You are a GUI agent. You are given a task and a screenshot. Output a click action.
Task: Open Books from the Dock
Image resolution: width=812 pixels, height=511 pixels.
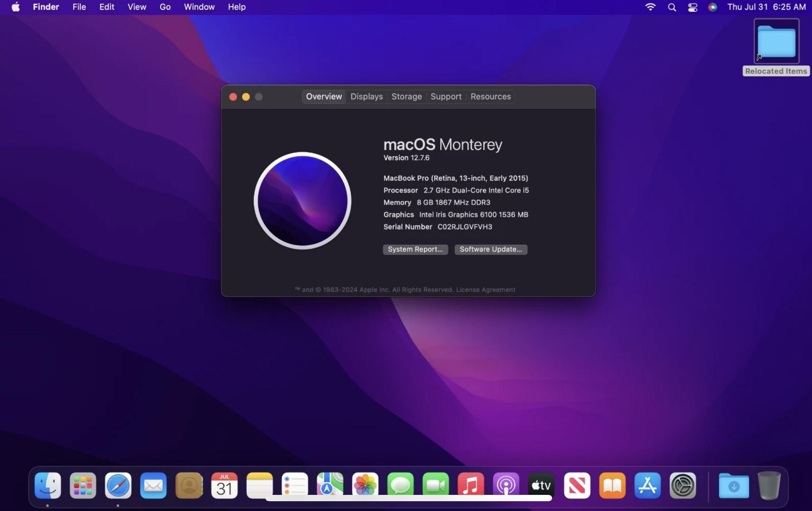[612, 485]
